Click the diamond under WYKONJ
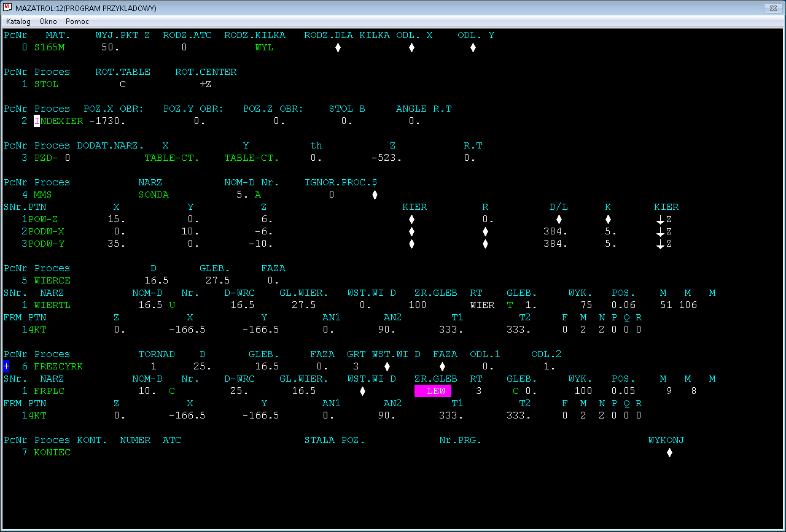This screenshot has height=532, width=786. point(669,452)
